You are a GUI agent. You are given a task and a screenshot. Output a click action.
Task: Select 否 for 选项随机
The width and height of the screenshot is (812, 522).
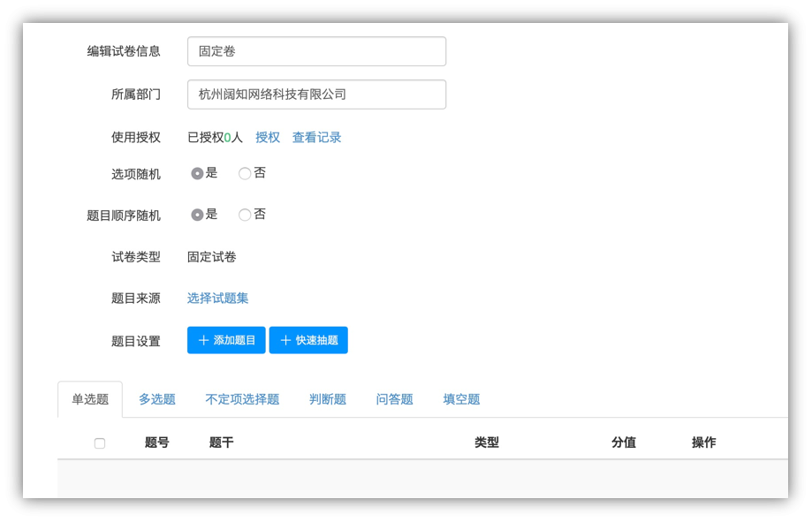245,173
